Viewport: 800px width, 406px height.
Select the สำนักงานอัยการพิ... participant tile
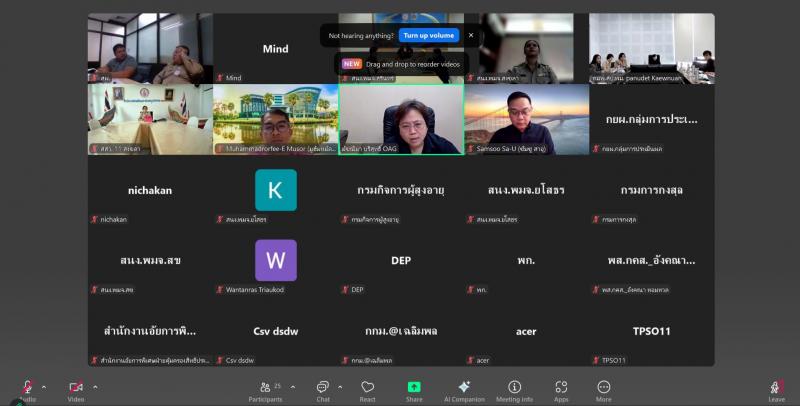coord(150,331)
